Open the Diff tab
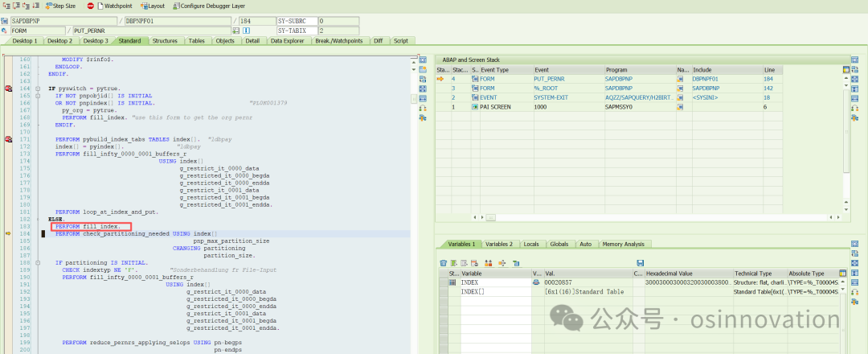The height and width of the screenshot is (354, 868). point(378,41)
